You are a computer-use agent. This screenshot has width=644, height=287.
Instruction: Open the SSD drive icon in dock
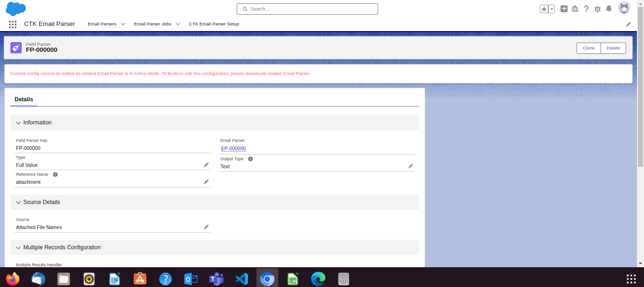[344, 279]
